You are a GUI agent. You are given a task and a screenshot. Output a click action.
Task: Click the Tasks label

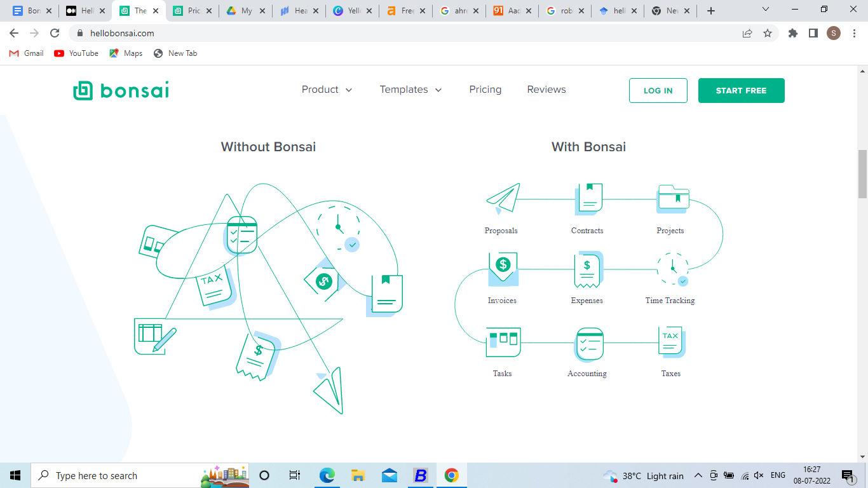click(502, 374)
